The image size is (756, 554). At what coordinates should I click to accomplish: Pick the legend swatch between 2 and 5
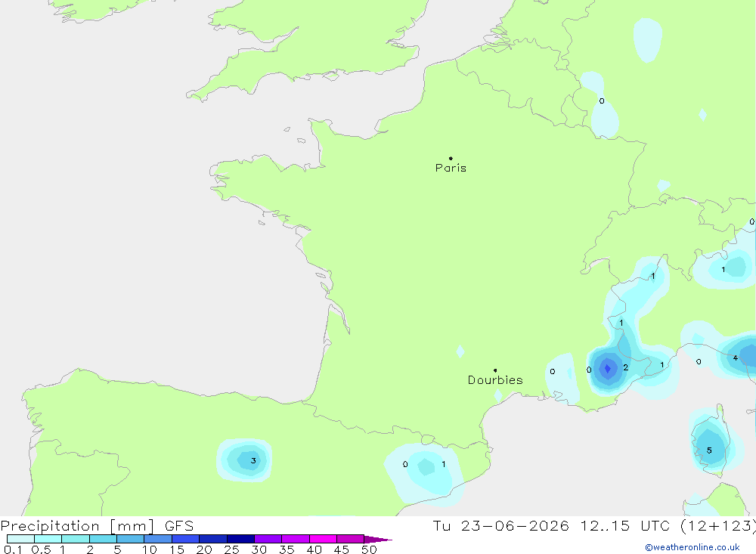pos(103,539)
